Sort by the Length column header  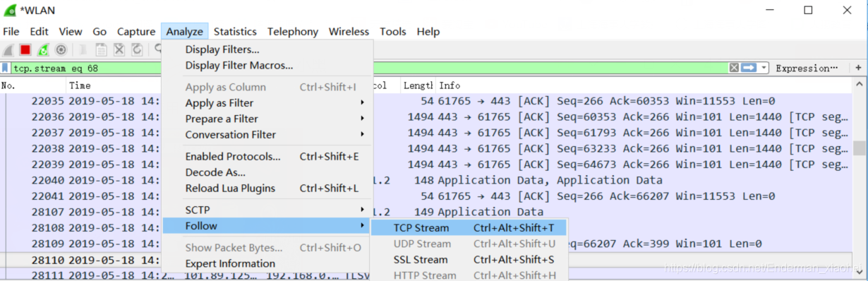tap(418, 85)
